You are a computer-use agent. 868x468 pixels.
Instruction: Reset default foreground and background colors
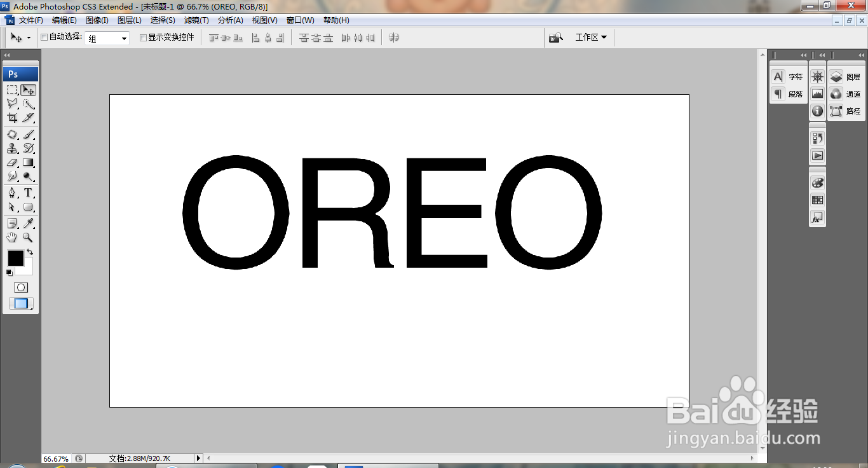point(9,273)
